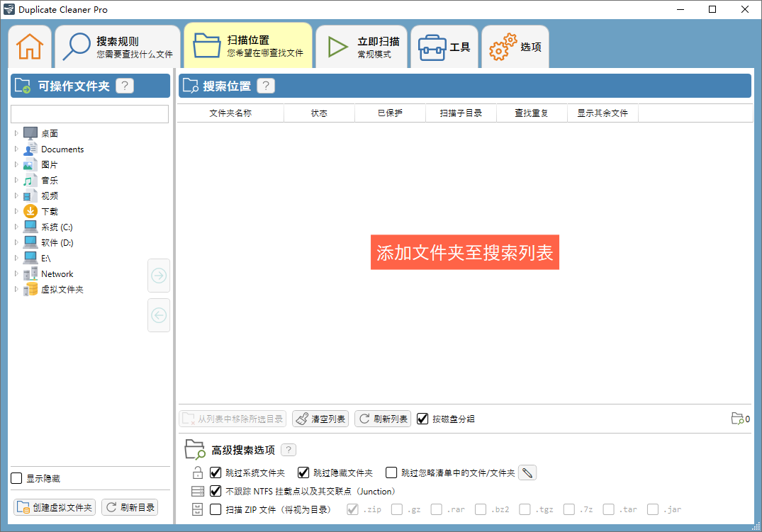The width and height of the screenshot is (762, 532).
Task: Click the 刷新目录 button
Action: [130, 507]
